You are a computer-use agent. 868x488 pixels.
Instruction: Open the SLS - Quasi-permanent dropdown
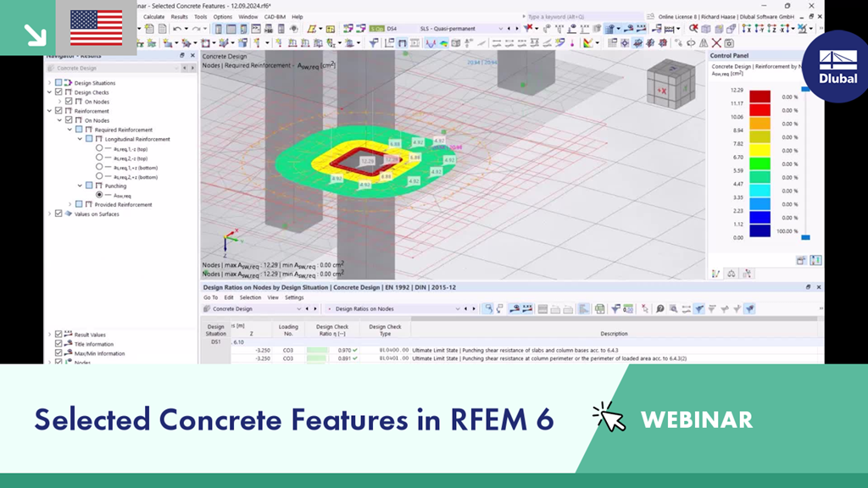pyautogui.click(x=501, y=28)
